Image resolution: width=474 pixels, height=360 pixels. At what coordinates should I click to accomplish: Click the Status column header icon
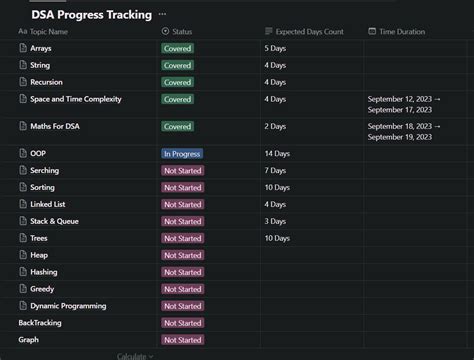point(165,31)
